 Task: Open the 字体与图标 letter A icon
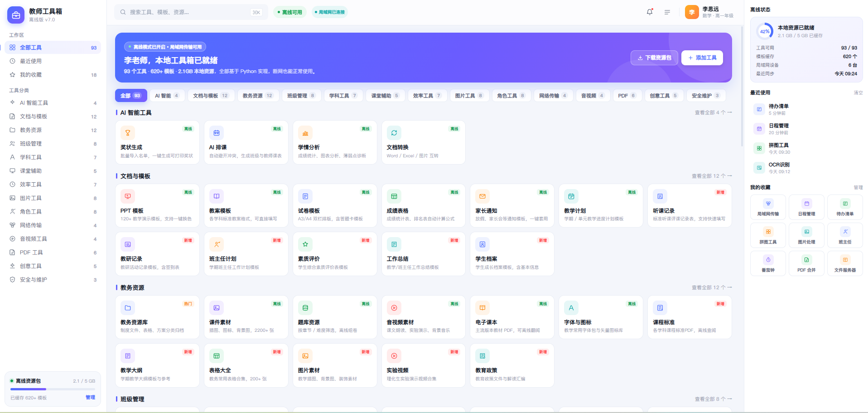(x=571, y=308)
